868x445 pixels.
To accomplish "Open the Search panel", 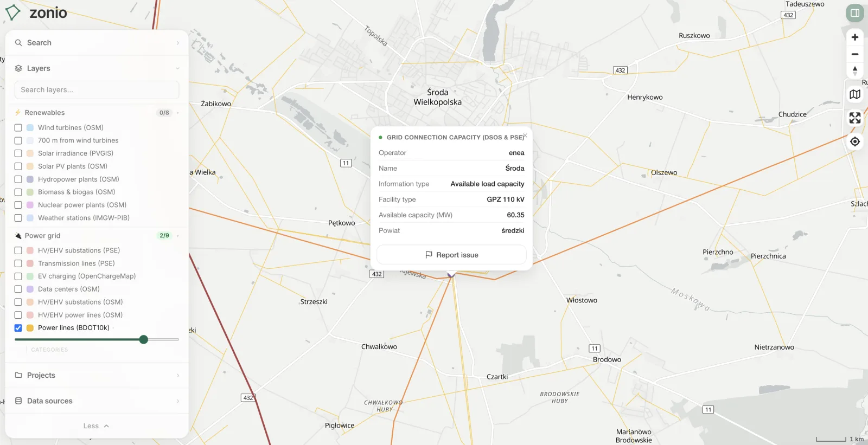I will click(97, 43).
